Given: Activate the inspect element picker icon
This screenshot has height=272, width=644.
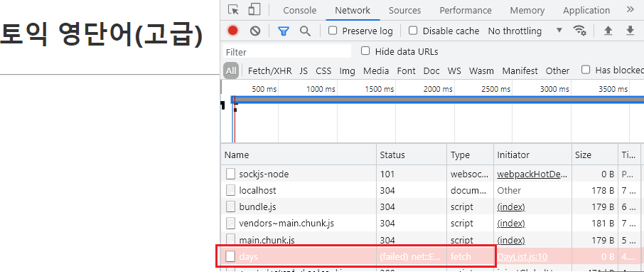Looking at the screenshot, I should pos(233,9).
